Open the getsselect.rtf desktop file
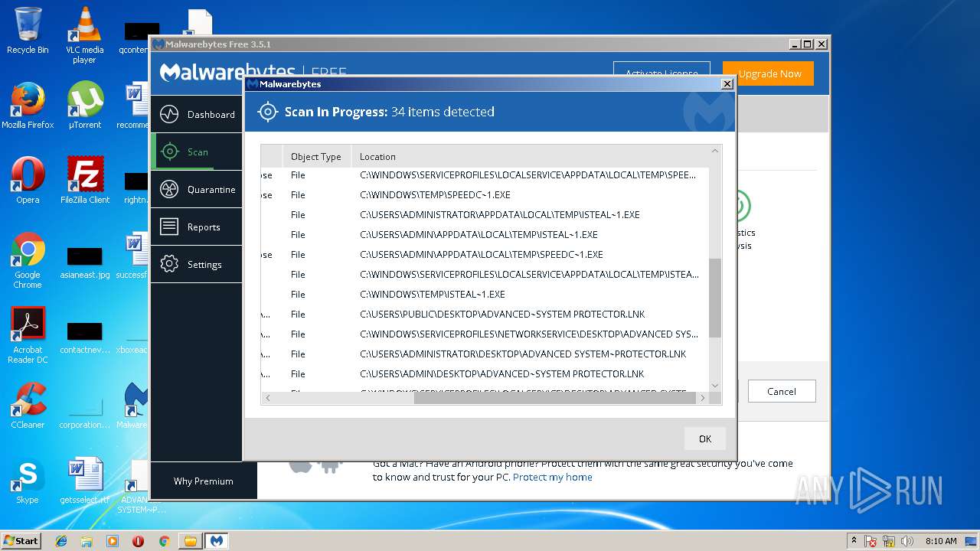Screen dimensions: 980x551 pyautogui.click(x=84, y=481)
